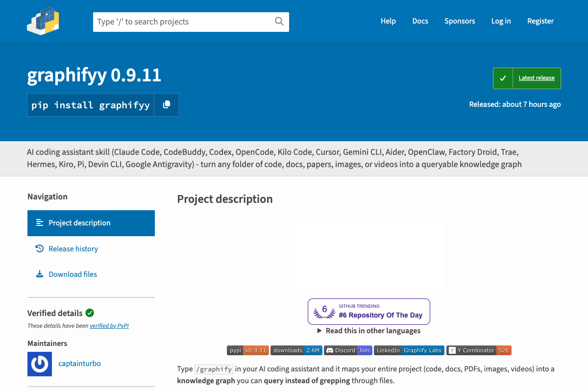The height and width of the screenshot is (392, 588).
Task: Open the Project description tab
Action: coord(91,223)
